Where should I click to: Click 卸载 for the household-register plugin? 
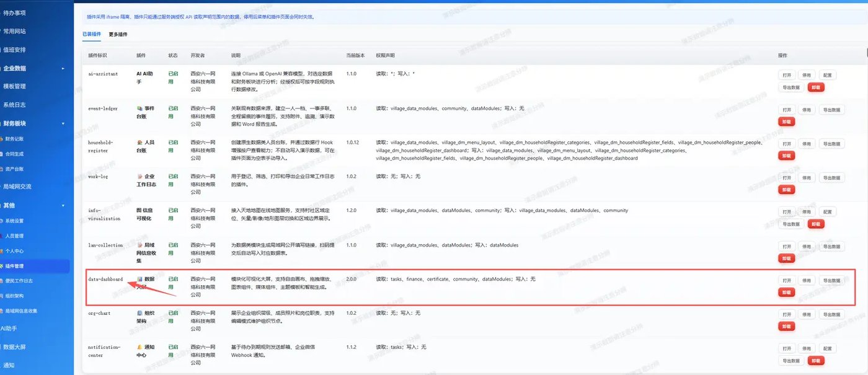[x=787, y=156]
